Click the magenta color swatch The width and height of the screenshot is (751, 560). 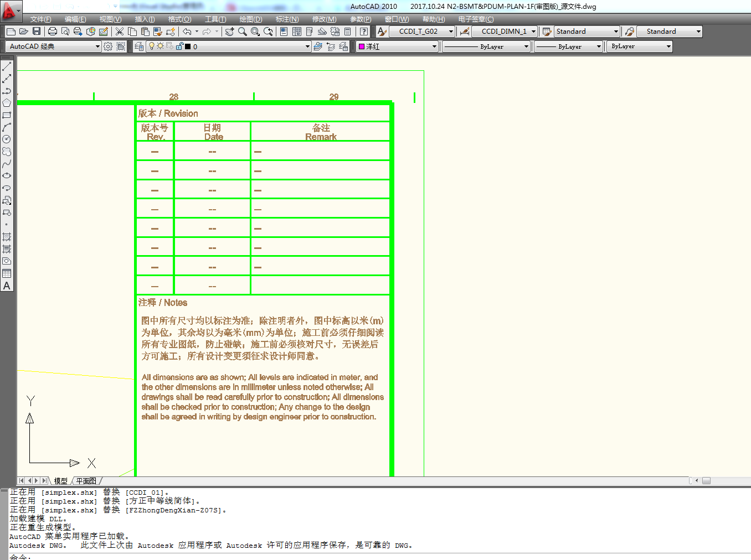click(x=362, y=46)
